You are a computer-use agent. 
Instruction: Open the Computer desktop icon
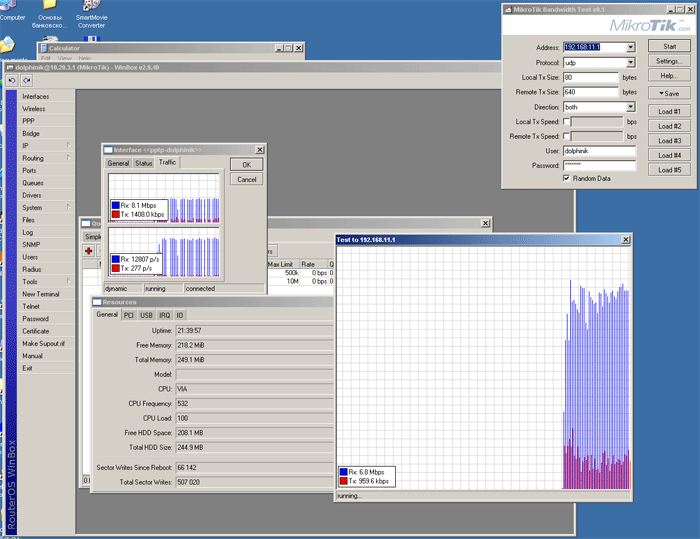click(10, 11)
